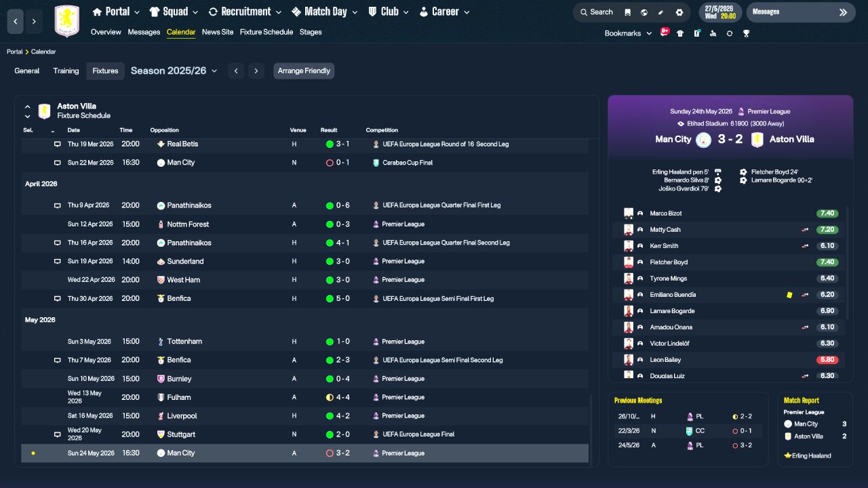Open the 9+ notifications message icon
The image size is (868, 488).
pos(665,32)
